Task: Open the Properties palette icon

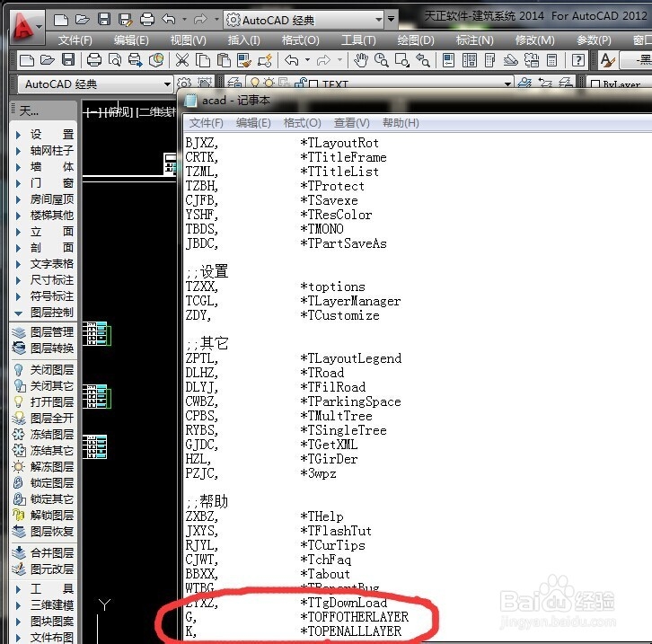Action: 448,60
